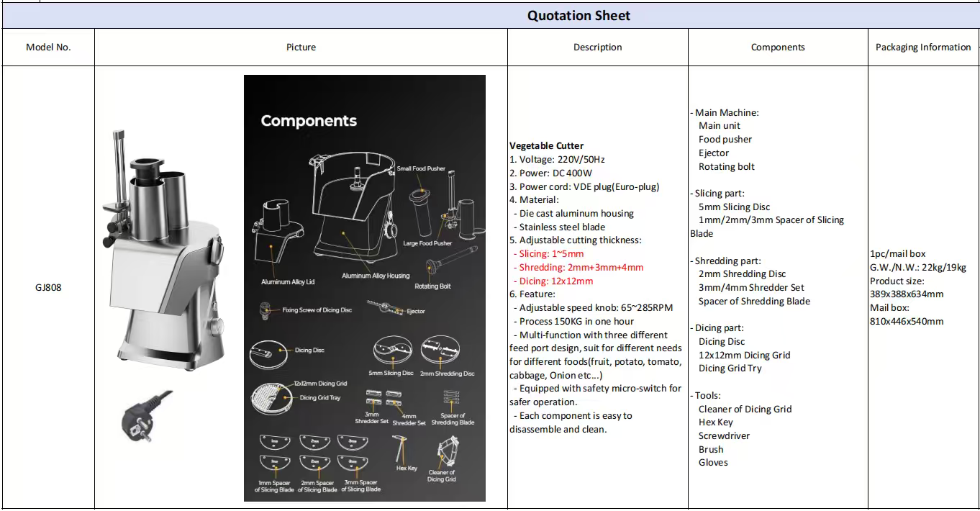Screen dimensions: 980x511
Task: Click the "Quotation Sheet" title
Action: pos(579,16)
